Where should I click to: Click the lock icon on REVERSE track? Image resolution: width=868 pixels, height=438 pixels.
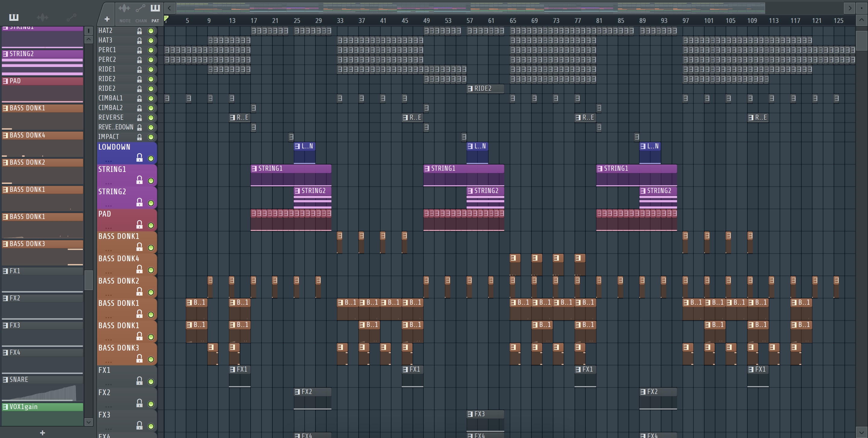coord(139,118)
